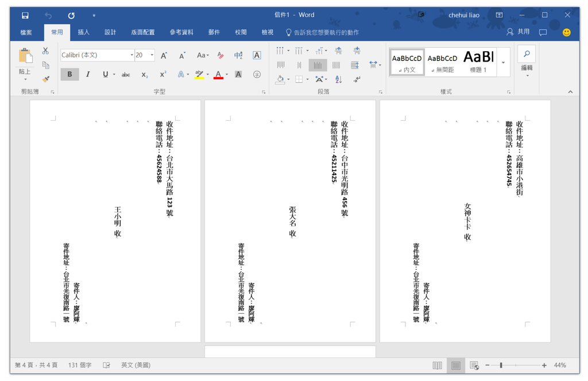Undo the last action in the quick access toolbar
Screen dimensions: 588x381
click(48, 16)
